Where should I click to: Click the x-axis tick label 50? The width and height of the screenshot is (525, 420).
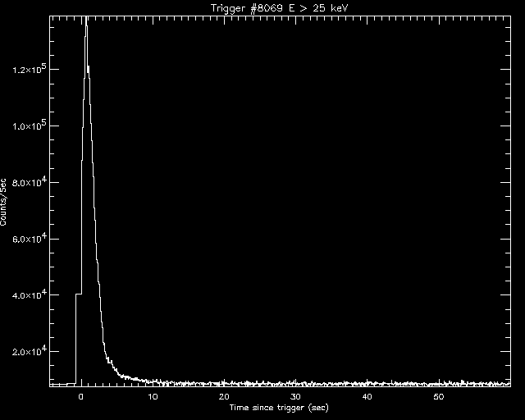click(x=439, y=397)
